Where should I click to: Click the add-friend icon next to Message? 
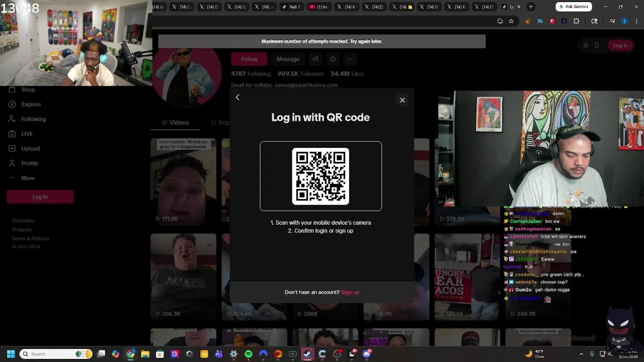[315, 59]
